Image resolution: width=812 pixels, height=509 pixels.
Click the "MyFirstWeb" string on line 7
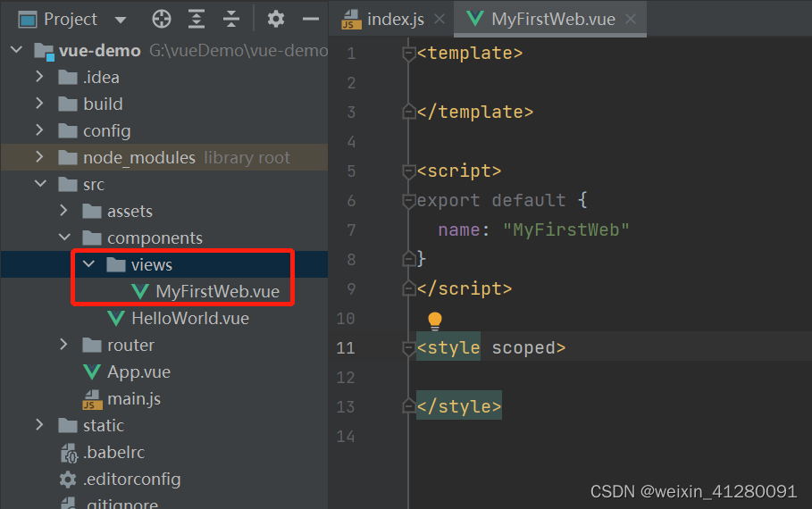(566, 229)
